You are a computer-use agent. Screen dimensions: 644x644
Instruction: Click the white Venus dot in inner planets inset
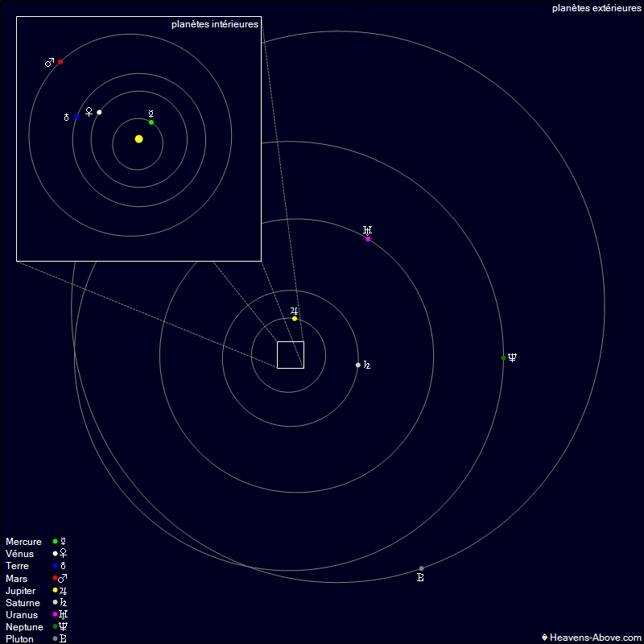pos(99,112)
